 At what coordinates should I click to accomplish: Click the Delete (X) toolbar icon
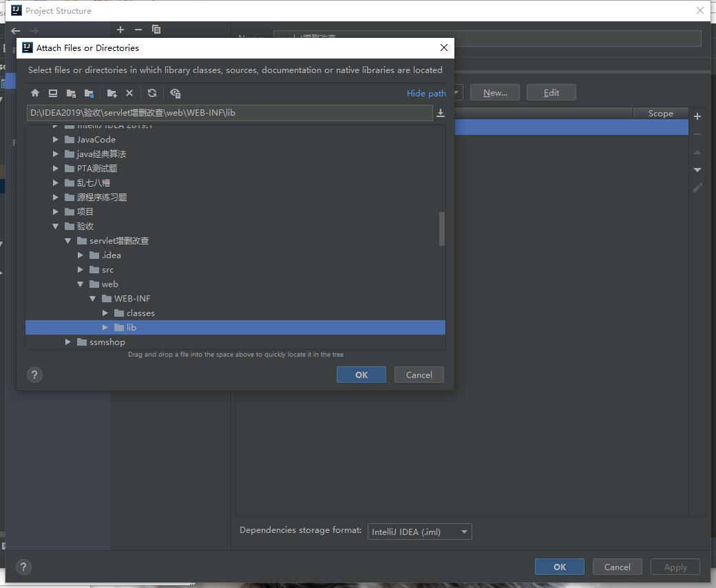pyautogui.click(x=129, y=93)
